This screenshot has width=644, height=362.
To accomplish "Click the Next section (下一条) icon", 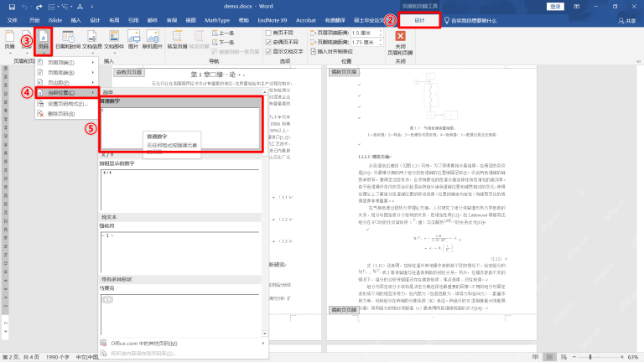I will [223, 42].
